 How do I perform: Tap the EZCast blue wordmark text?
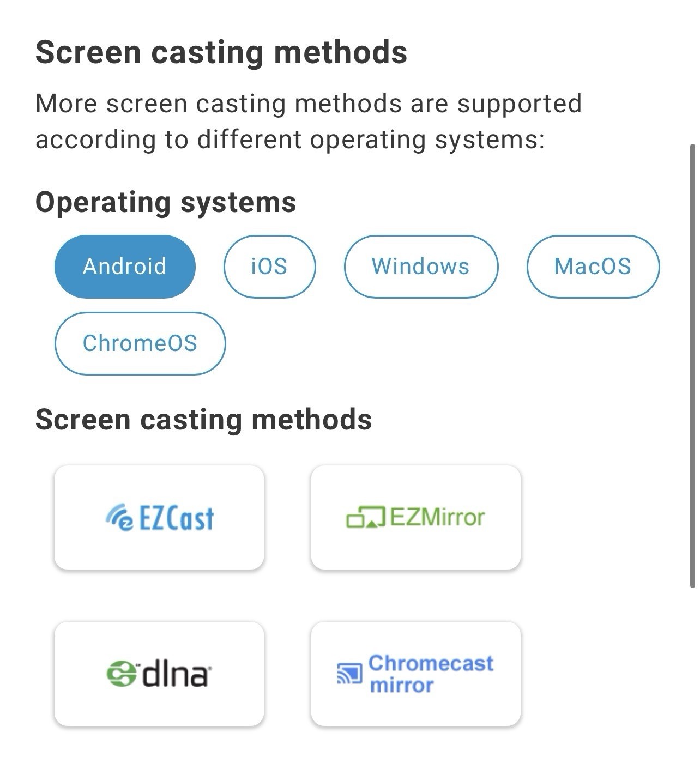177,518
